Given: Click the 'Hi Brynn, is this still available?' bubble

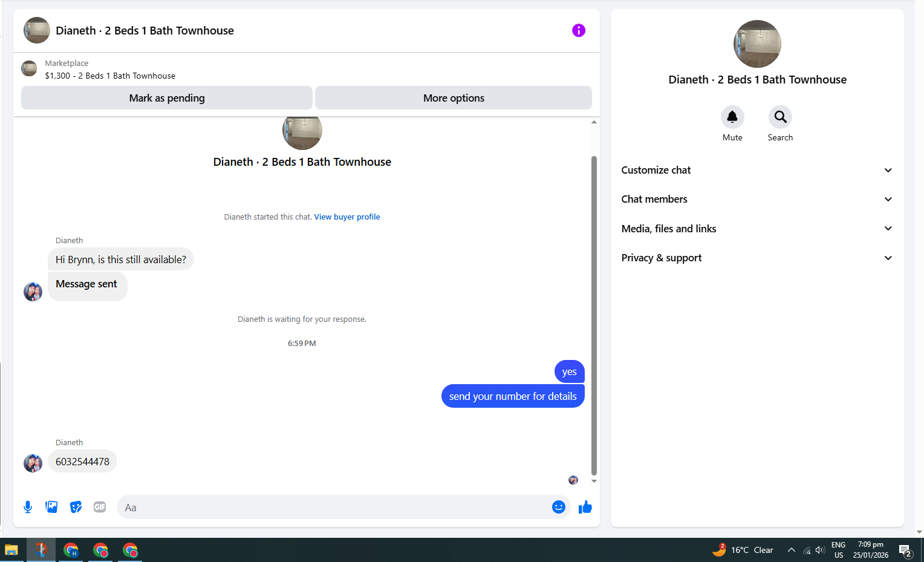Looking at the screenshot, I should click(x=121, y=259).
